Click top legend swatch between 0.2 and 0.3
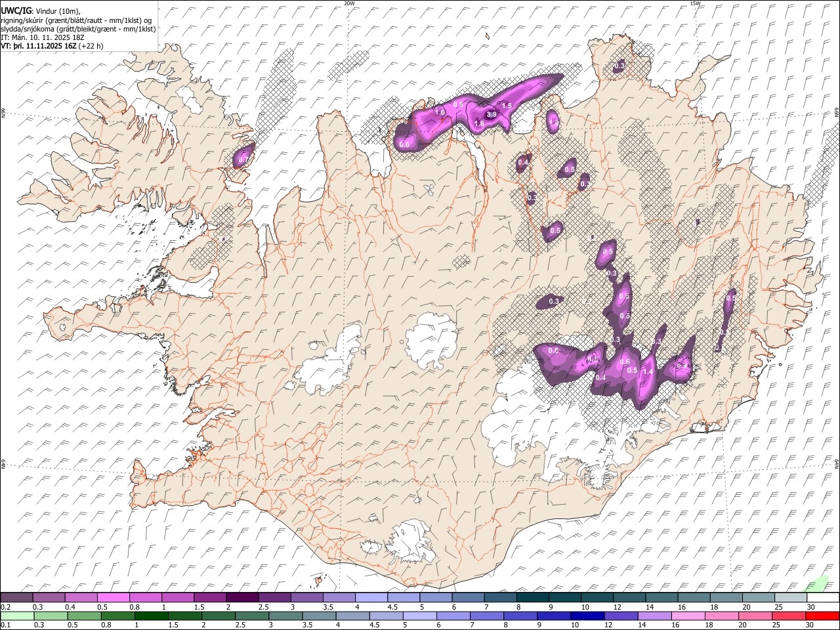 click(x=17, y=597)
